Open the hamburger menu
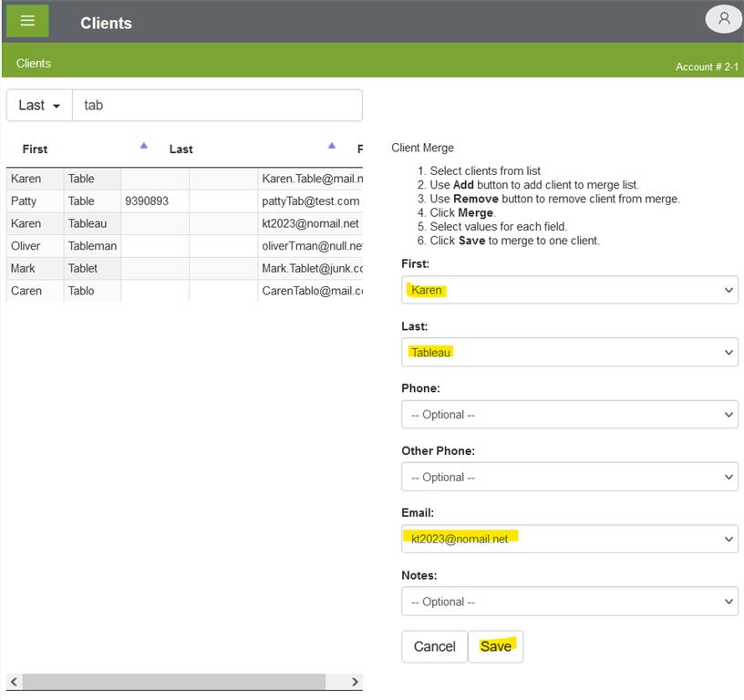This screenshot has height=700, width=744. [x=27, y=21]
